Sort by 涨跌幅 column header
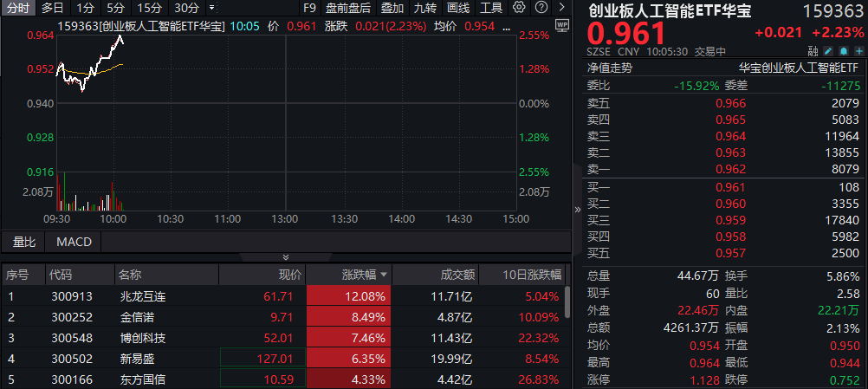This screenshot has height=389, width=868. tap(347, 275)
